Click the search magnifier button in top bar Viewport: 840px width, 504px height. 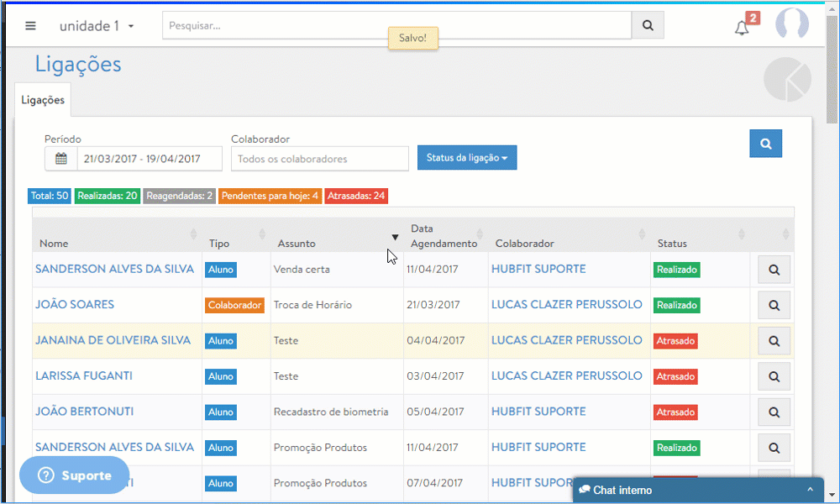pos(648,25)
